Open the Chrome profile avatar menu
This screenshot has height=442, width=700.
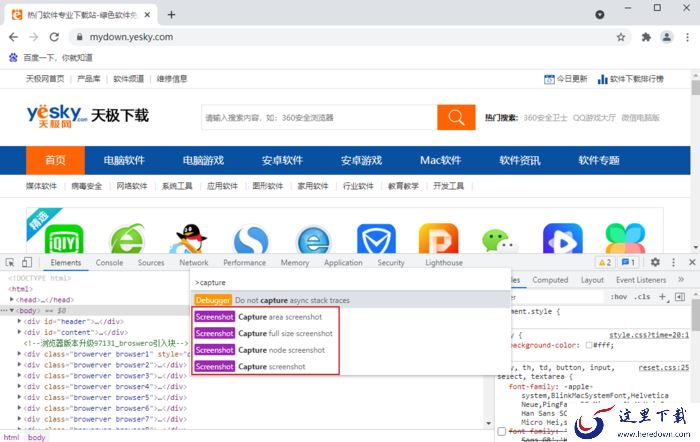(667, 37)
